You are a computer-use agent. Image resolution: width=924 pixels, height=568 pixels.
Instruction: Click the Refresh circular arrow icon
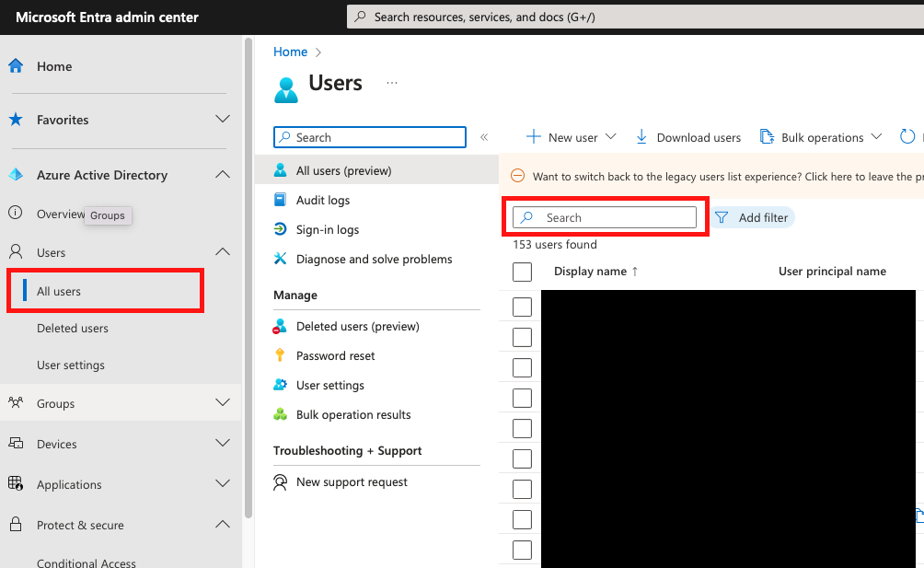907,136
